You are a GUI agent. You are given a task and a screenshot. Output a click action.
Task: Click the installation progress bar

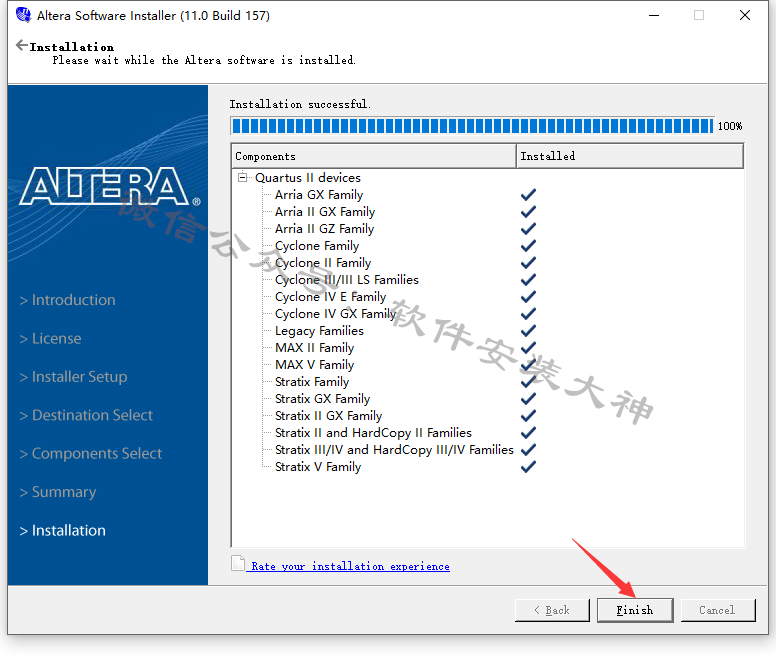[x=473, y=126]
